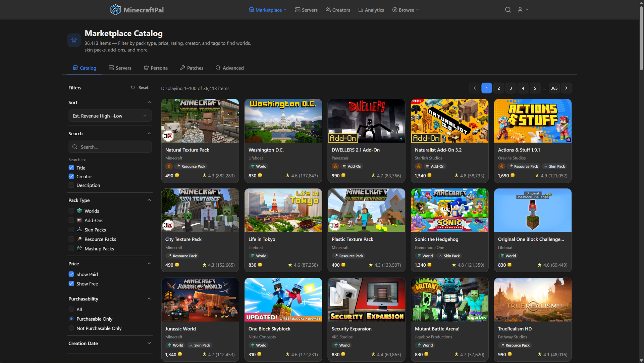Viewport: 644px width, 363px height.
Task: Enable the Worlds pack type filter
Action: point(71,211)
